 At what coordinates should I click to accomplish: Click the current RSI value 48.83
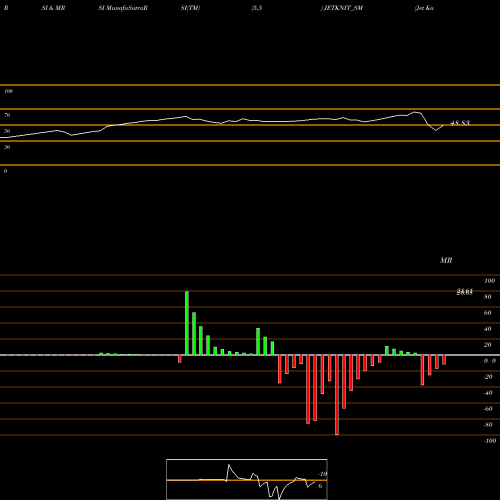pos(460,123)
